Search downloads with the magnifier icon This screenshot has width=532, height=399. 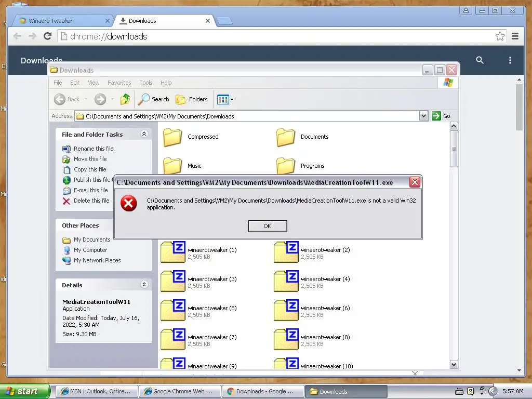coord(480,60)
